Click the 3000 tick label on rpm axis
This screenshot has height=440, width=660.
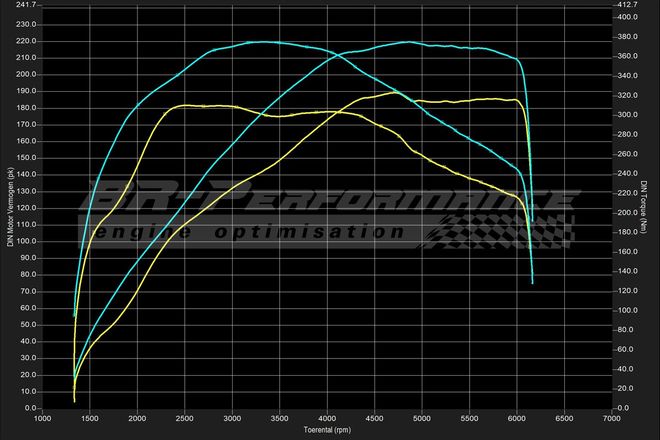coord(232,417)
